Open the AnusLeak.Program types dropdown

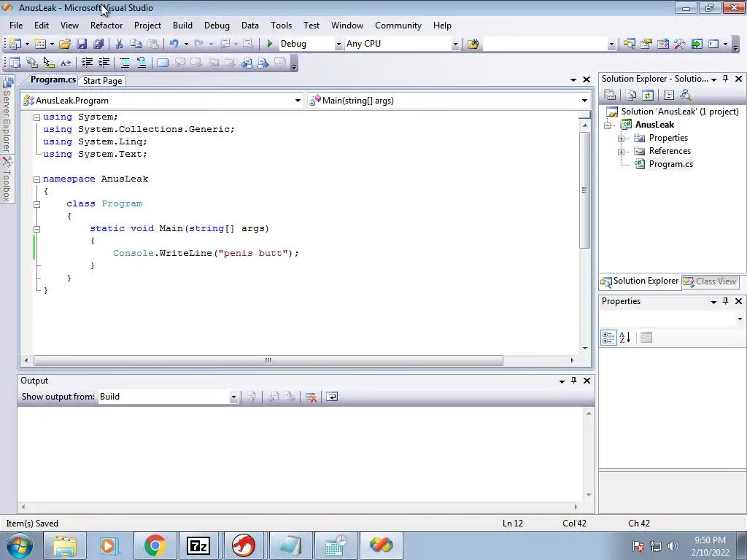pos(298,101)
